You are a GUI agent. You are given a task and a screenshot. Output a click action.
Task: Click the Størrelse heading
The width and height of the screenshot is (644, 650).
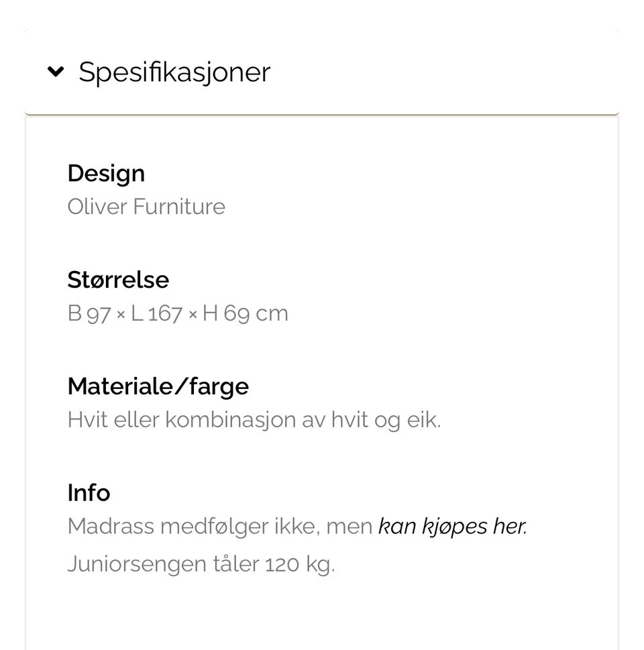pyautogui.click(x=118, y=280)
